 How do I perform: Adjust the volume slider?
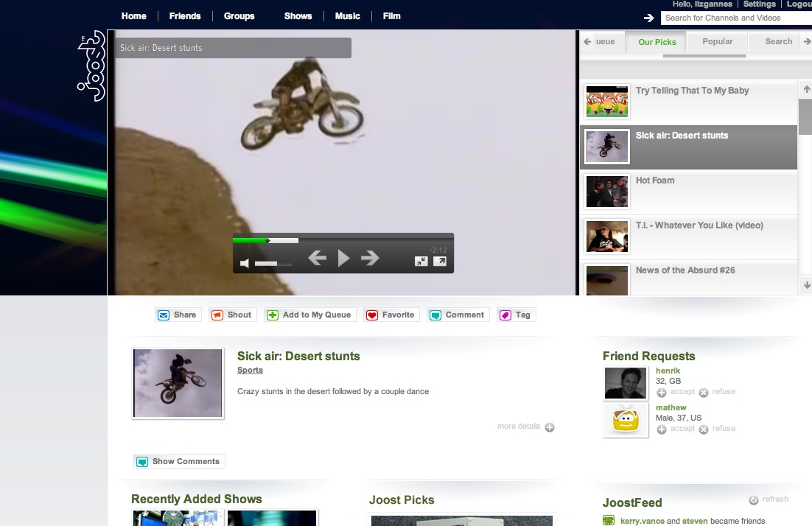273,264
